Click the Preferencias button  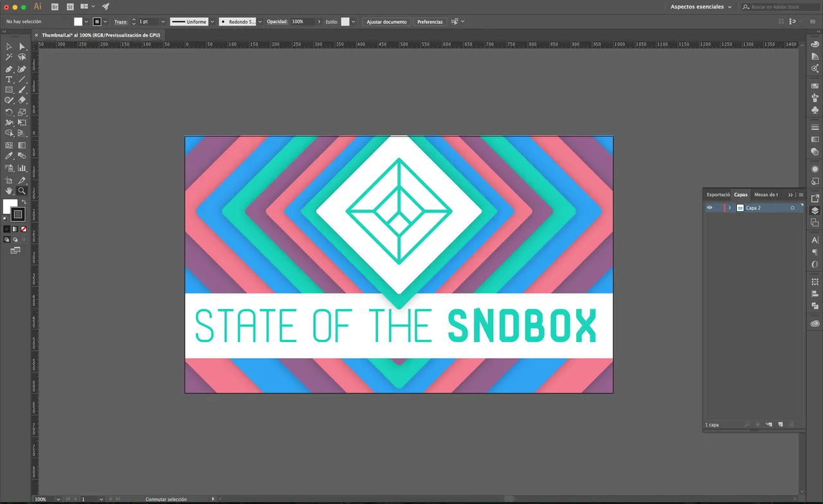(x=430, y=22)
